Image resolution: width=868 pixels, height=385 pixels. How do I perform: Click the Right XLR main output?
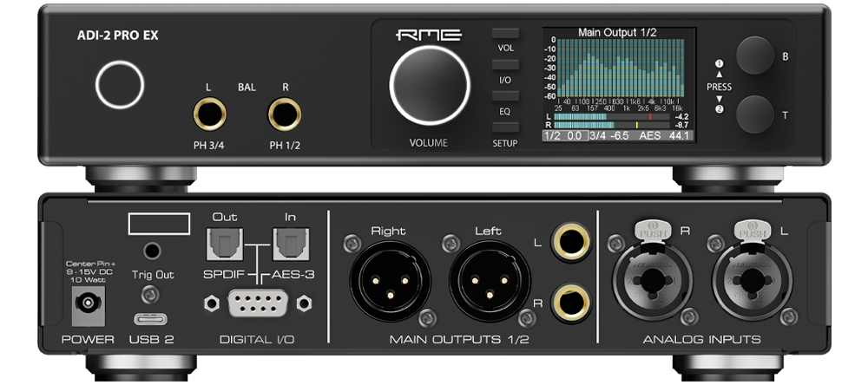point(391,281)
